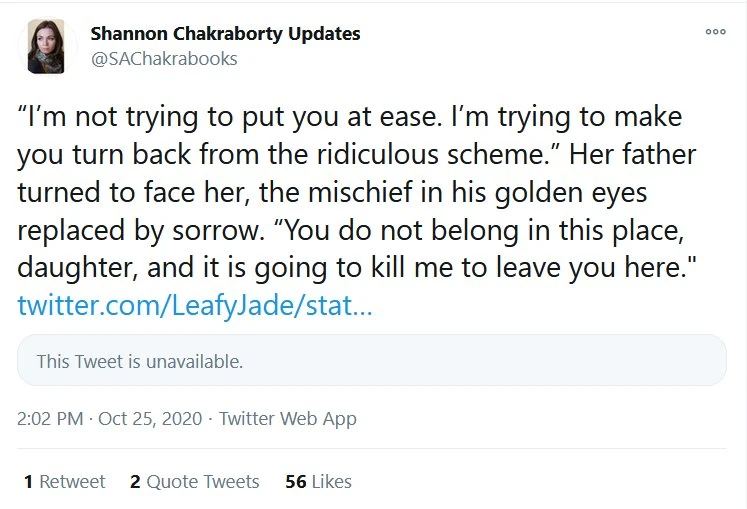Click the 2:02 PM time in the timestamp
This screenshot has height=509, width=747.
pyautogui.click(x=50, y=419)
